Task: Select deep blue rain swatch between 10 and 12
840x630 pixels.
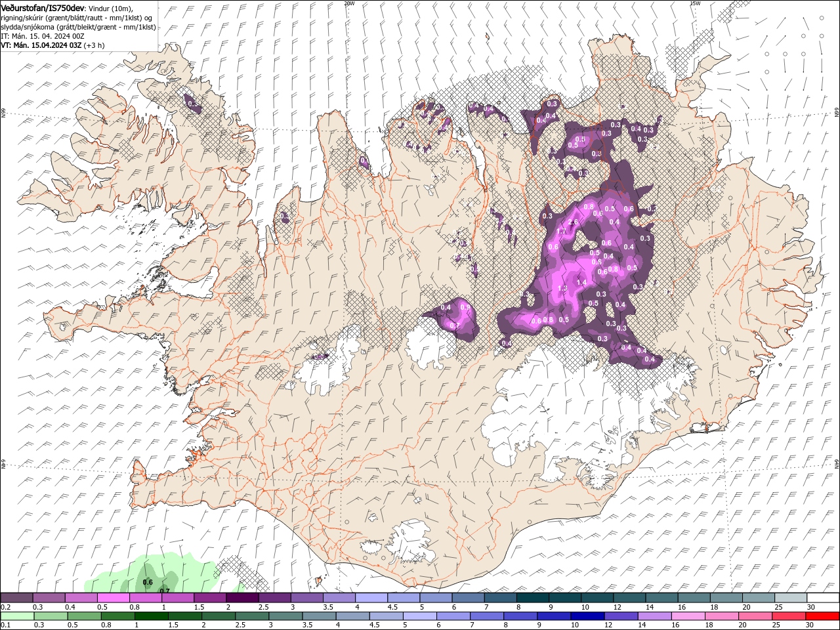Action: (587, 616)
